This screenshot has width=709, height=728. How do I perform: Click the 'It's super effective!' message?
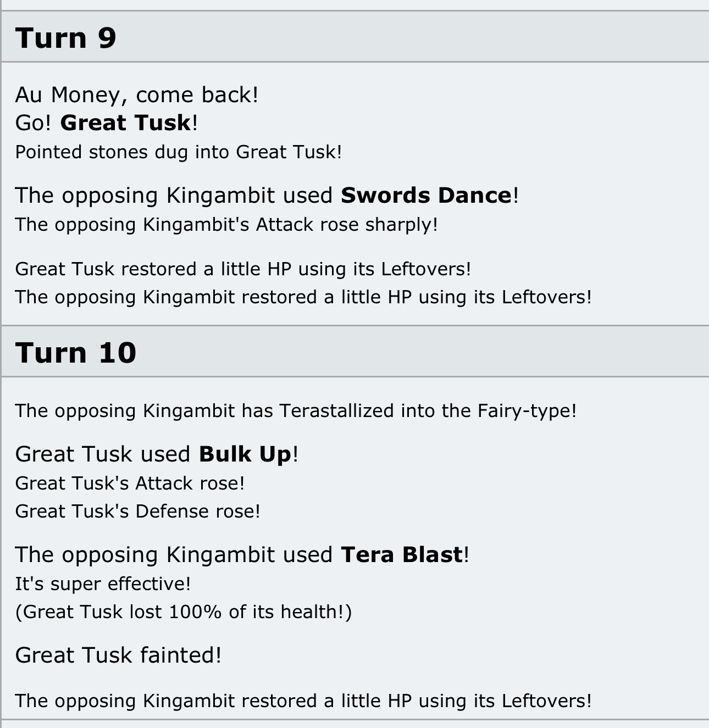coord(103,584)
